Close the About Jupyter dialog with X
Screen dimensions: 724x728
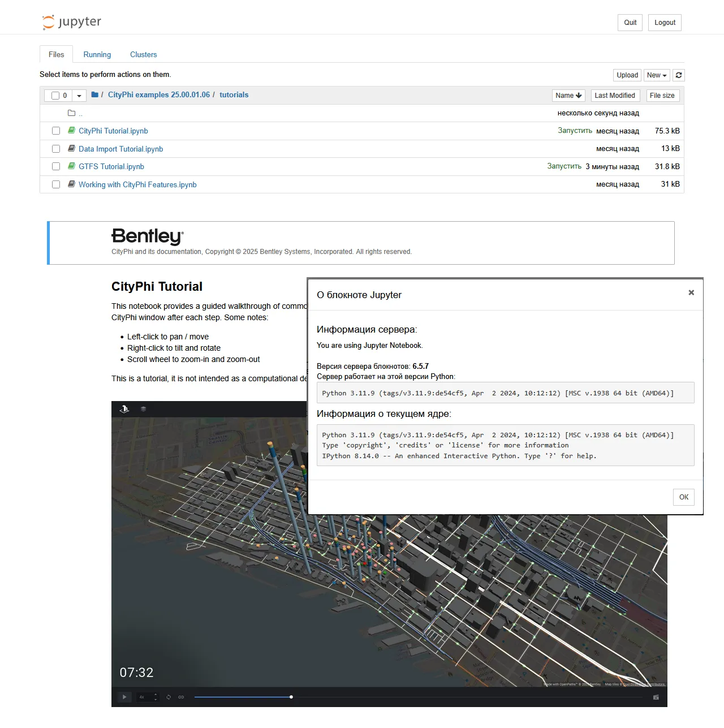[x=691, y=292]
